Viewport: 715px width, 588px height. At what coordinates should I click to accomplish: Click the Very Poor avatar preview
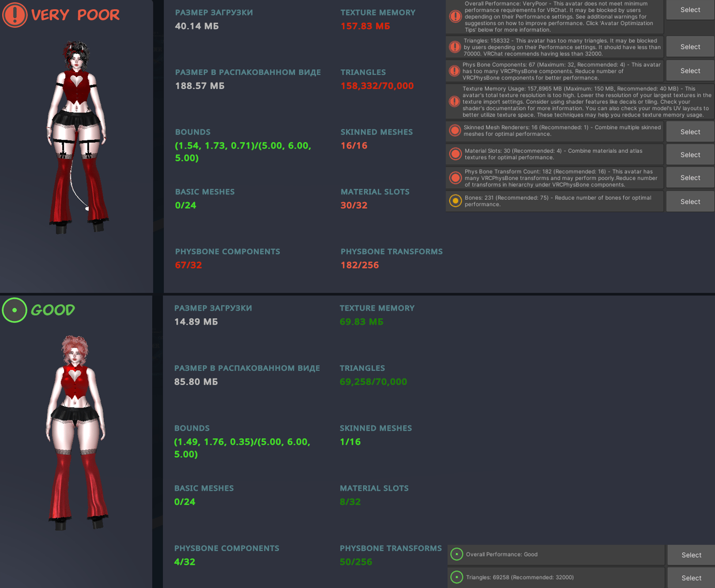pos(78,137)
